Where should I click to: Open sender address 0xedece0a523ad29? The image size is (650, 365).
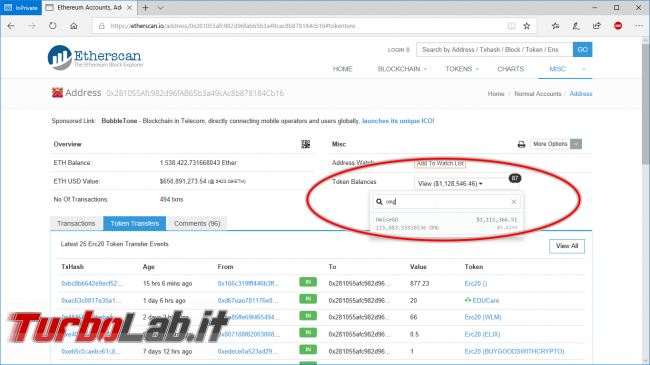click(x=248, y=351)
